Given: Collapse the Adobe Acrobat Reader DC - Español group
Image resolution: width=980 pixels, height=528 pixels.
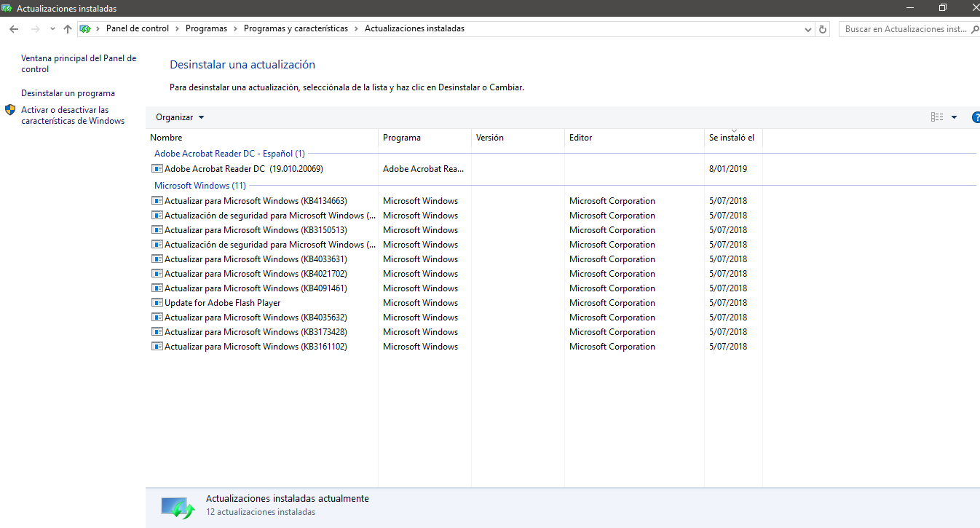Looking at the screenshot, I should (229, 154).
